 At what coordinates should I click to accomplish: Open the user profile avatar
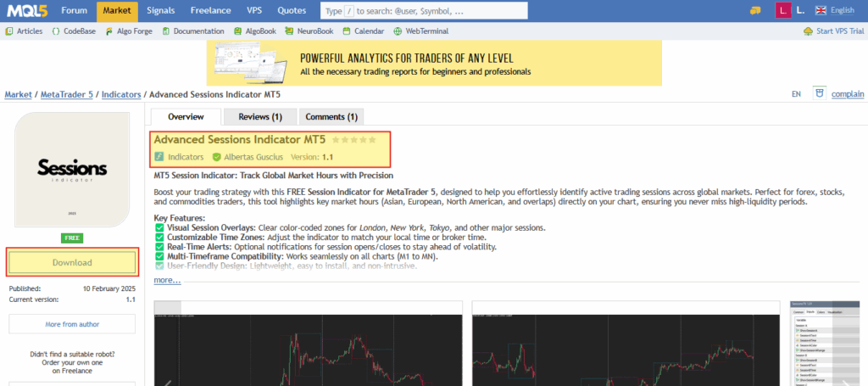(782, 10)
